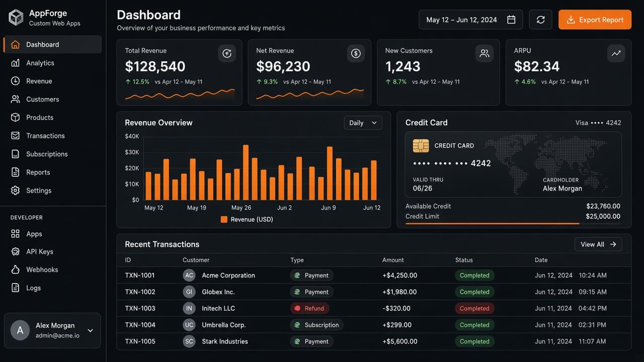Click the transaction ID TXN-1005

(140, 341)
